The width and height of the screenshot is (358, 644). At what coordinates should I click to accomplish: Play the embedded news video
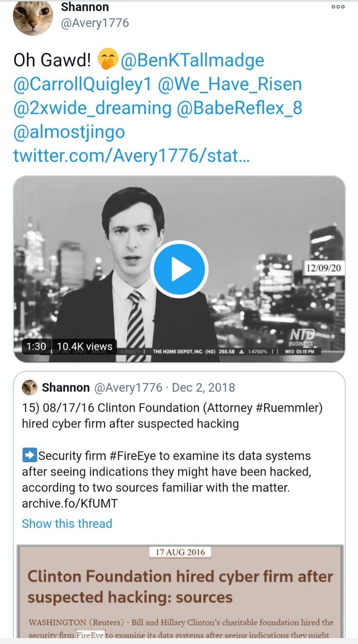click(179, 269)
